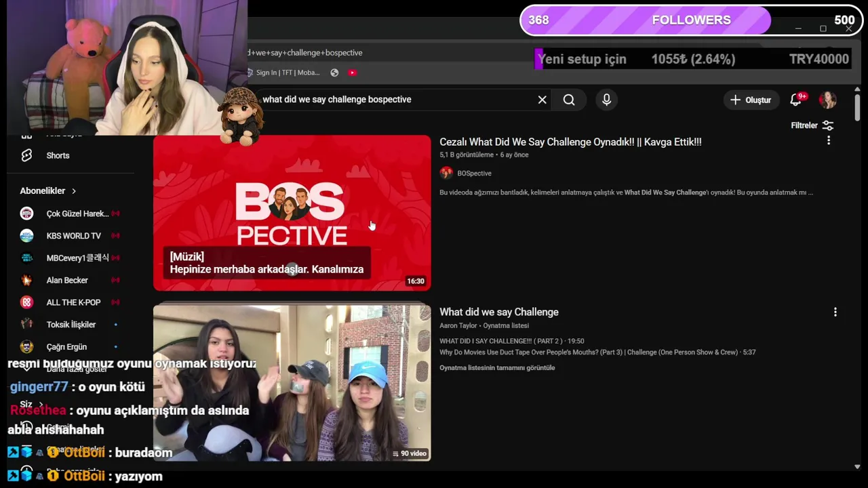The height and width of the screenshot is (488, 868).
Task: Click the browser address bar URL
Action: click(304, 52)
